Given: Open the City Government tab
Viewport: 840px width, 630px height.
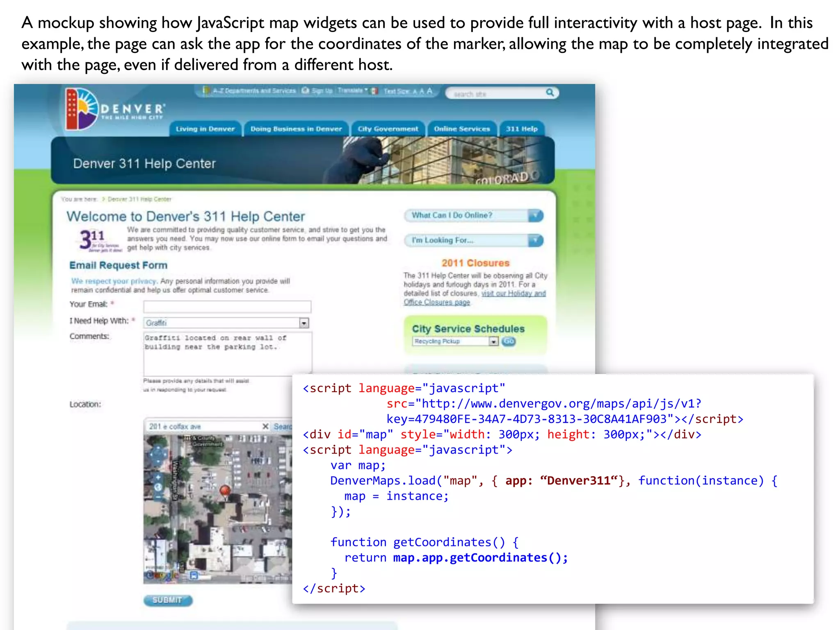Looking at the screenshot, I should (388, 129).
